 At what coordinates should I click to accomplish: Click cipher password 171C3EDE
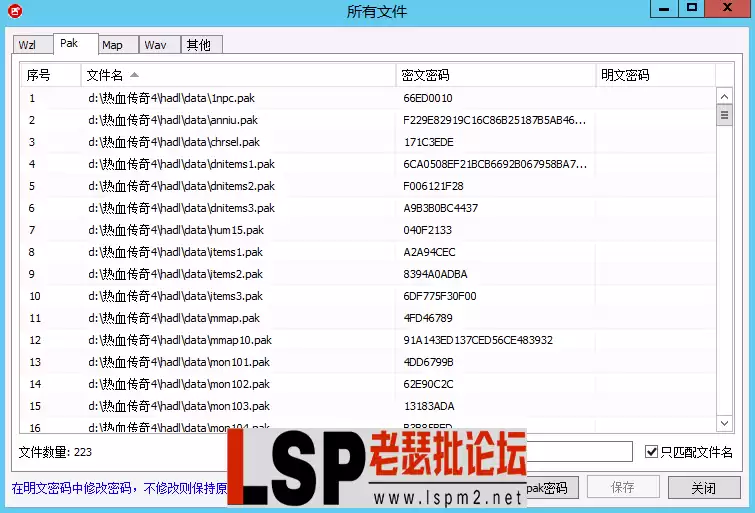(x=429, y=142)
